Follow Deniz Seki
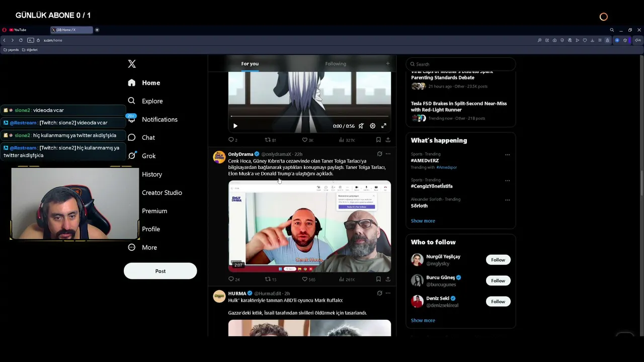This screenshot has width=644, height=362. pos(498,302)
